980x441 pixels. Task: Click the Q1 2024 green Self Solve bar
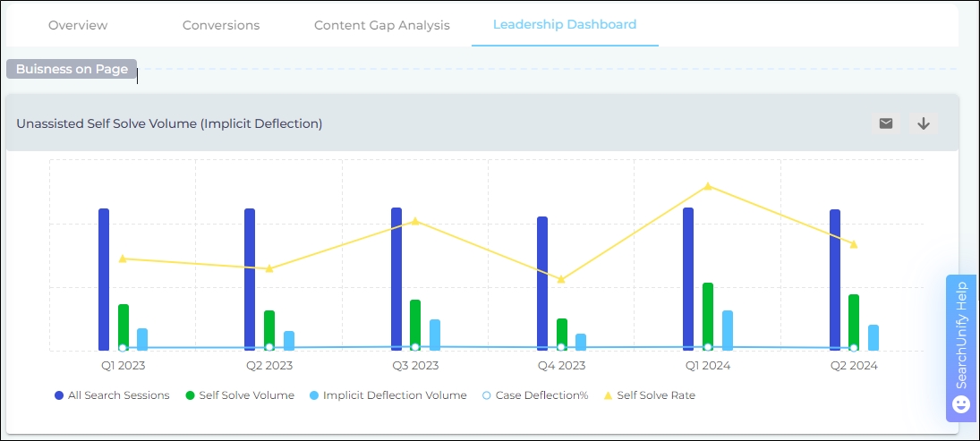708,316
